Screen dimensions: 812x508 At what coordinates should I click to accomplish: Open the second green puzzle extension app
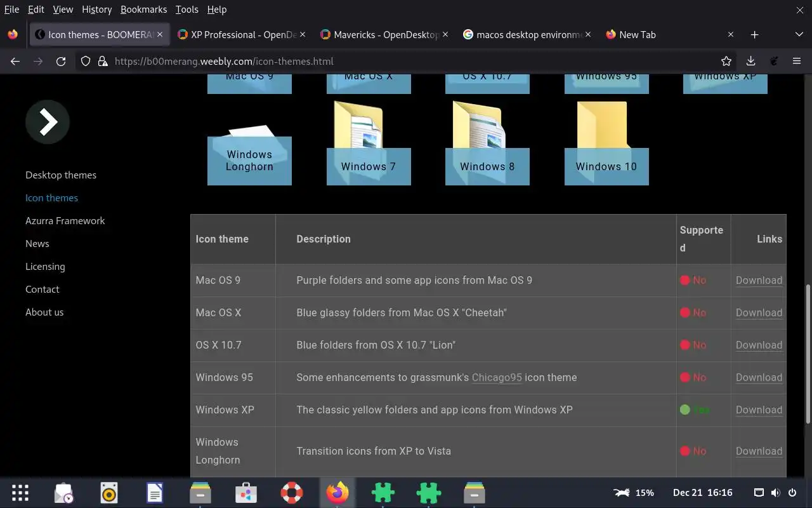pos(429,493)
